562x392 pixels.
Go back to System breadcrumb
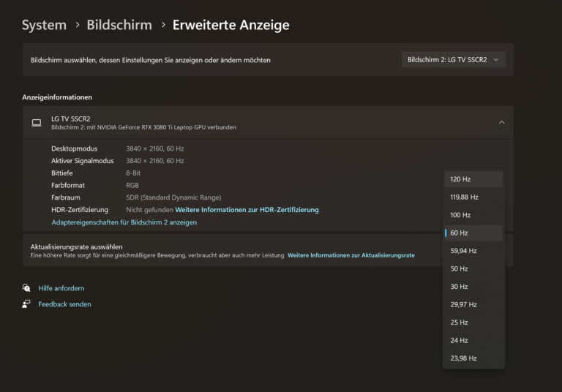[44, 25]
